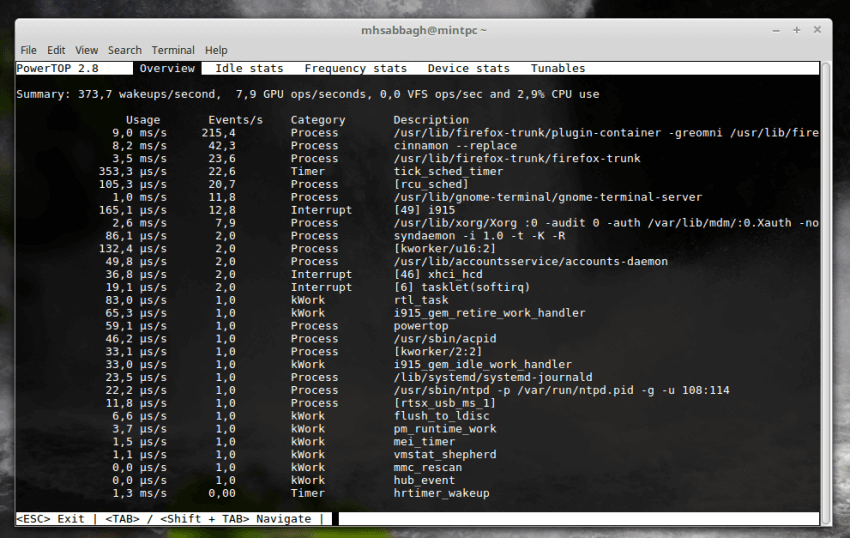
Task: Click the Summary wakeups/second line
Action: pos(308,94)
